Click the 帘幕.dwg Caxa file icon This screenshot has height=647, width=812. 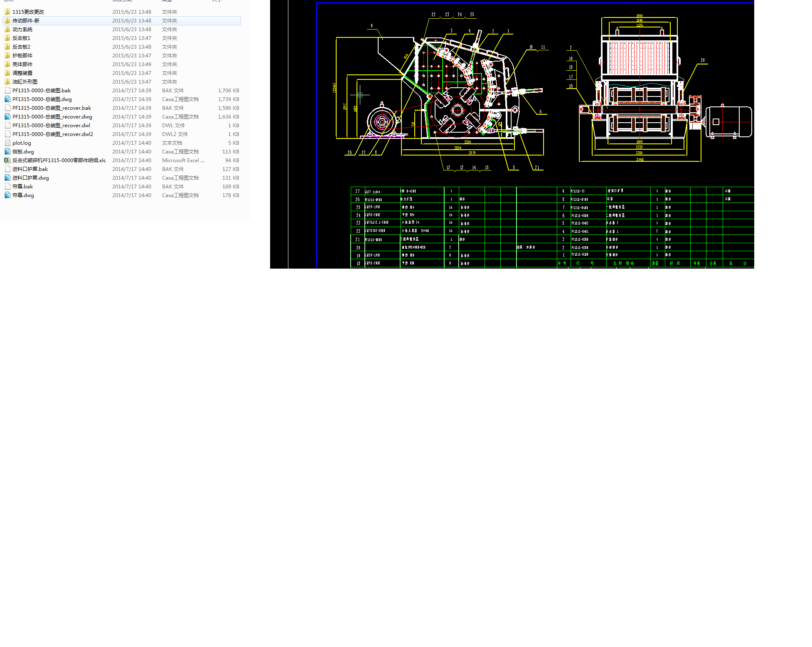[x=7, y=195]
